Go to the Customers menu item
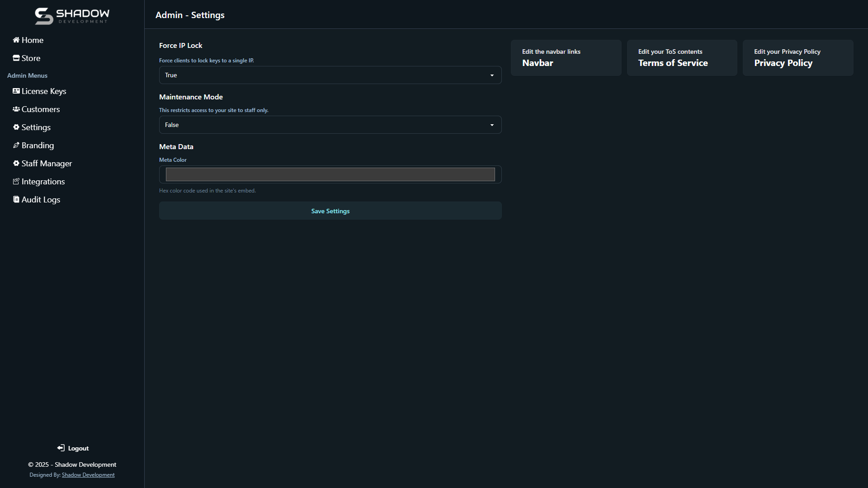The width and height of the screenshot is (868, 488). tap(41, 109)
